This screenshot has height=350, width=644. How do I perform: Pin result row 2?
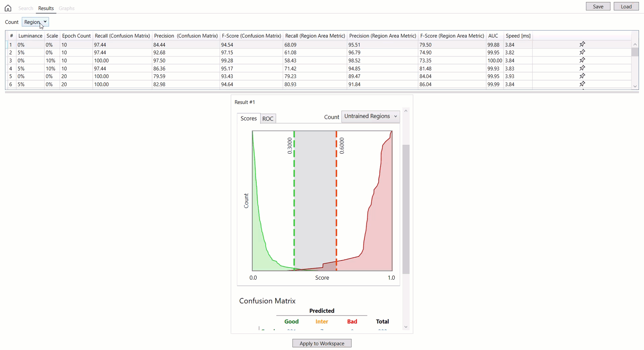(x=582, y=52)
